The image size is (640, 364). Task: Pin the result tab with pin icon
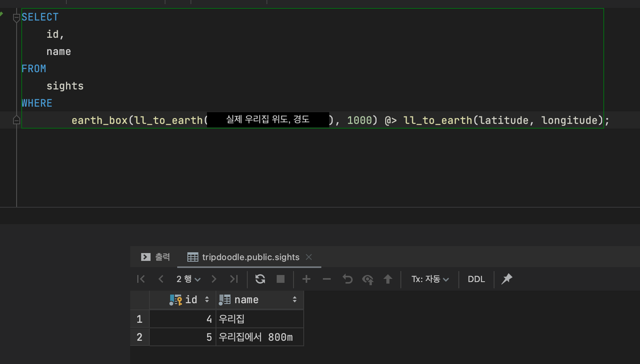point(507,279)
